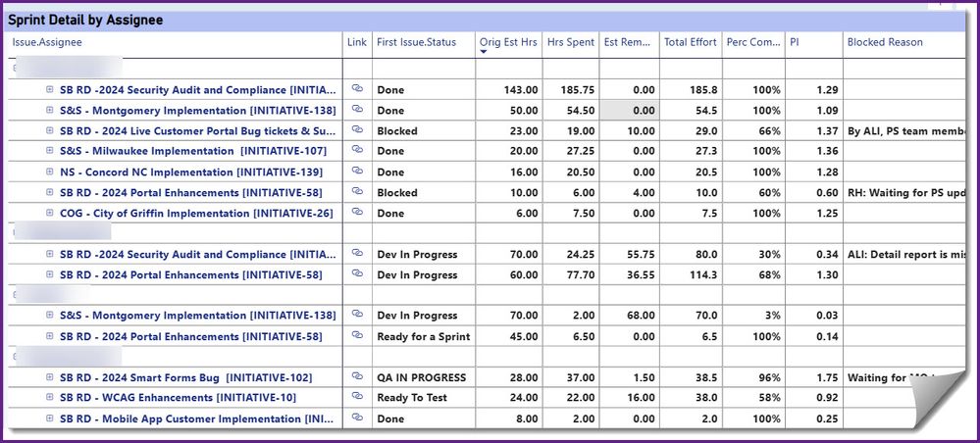Open link icon for Done Security Audit and Compliance row
The image size is (980, 443).
coord(357,89)
